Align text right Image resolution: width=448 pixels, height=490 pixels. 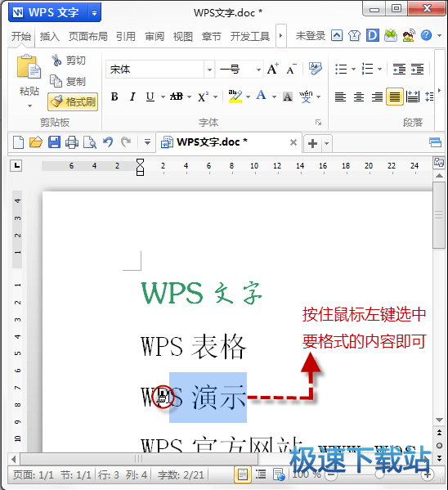tap(377, 97)
